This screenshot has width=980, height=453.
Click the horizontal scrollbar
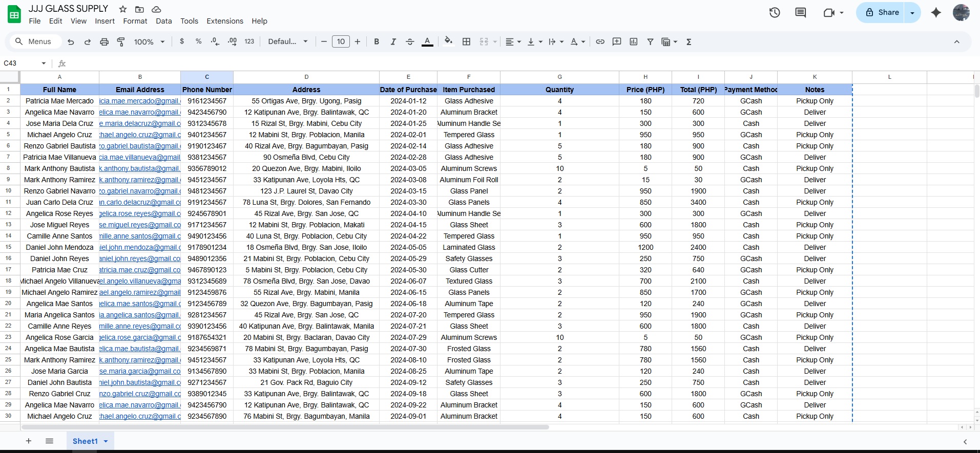(x=285, y=427)
